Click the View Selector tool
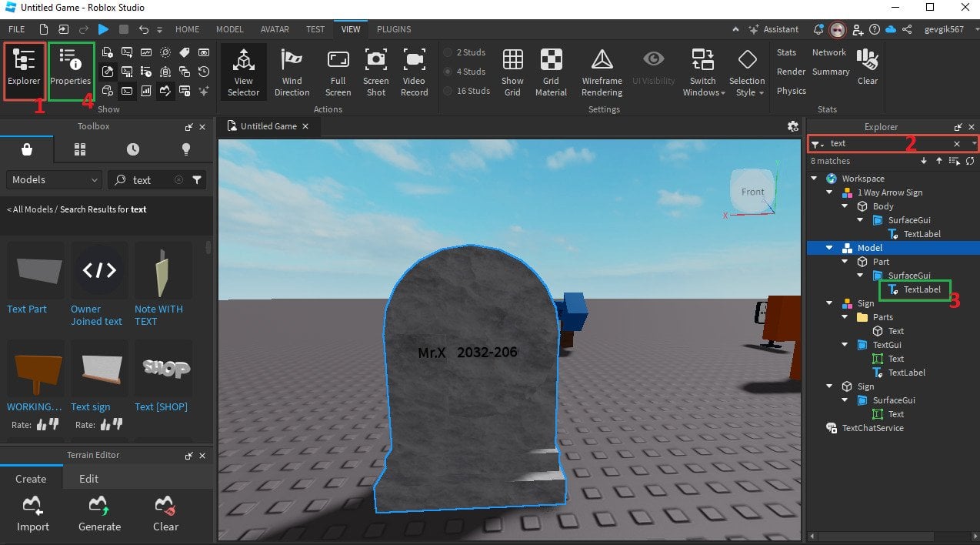This screenshot has width=980, height=545. (244, 72)
